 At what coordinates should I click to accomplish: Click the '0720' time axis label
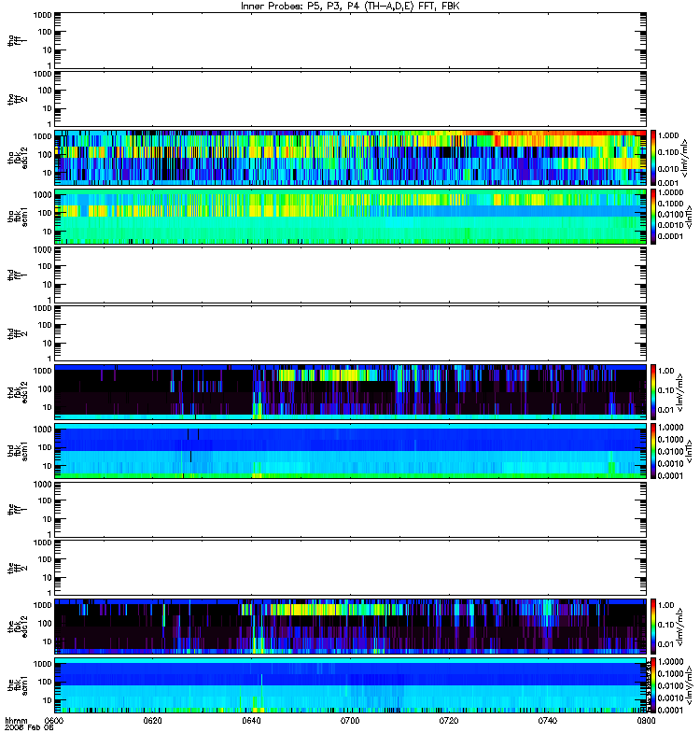449,720
